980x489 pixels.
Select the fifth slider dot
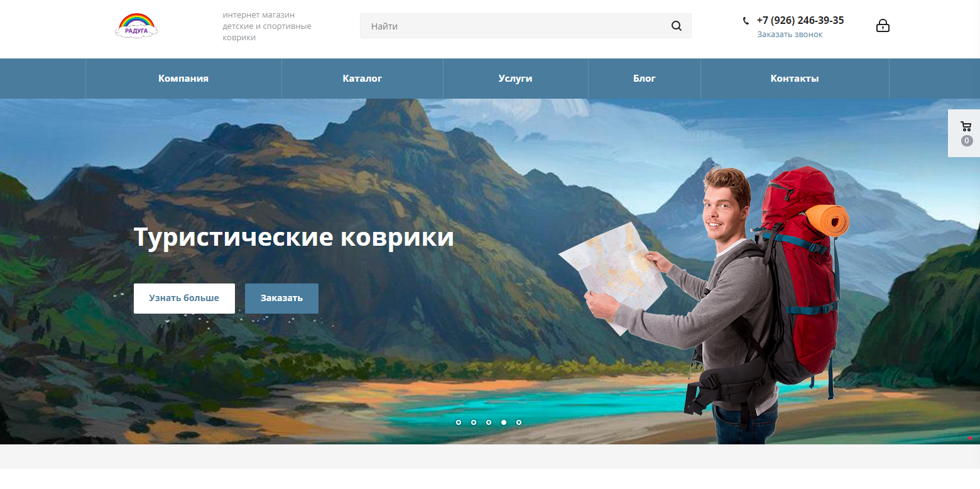click(x=519, y=422)
